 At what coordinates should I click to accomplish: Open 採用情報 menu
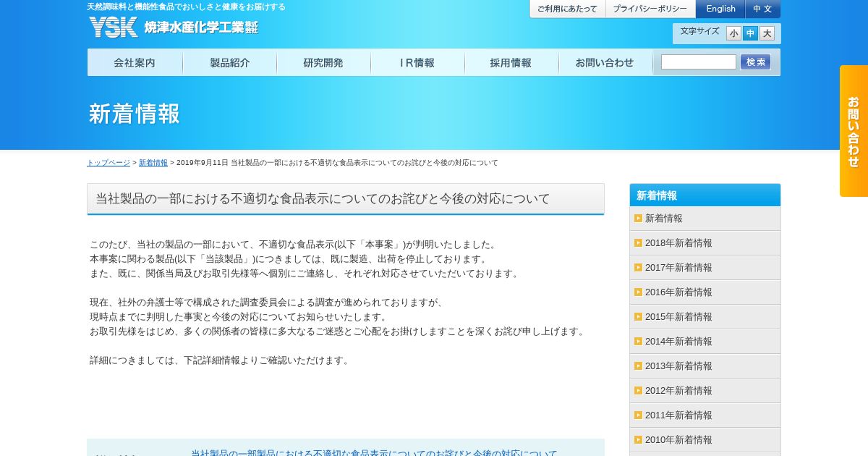point(511,62)
